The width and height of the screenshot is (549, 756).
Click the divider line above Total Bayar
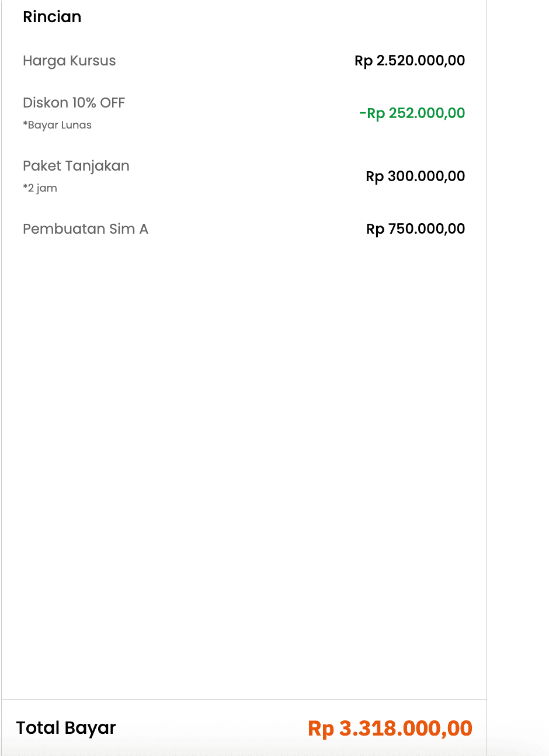coord(244,699)
